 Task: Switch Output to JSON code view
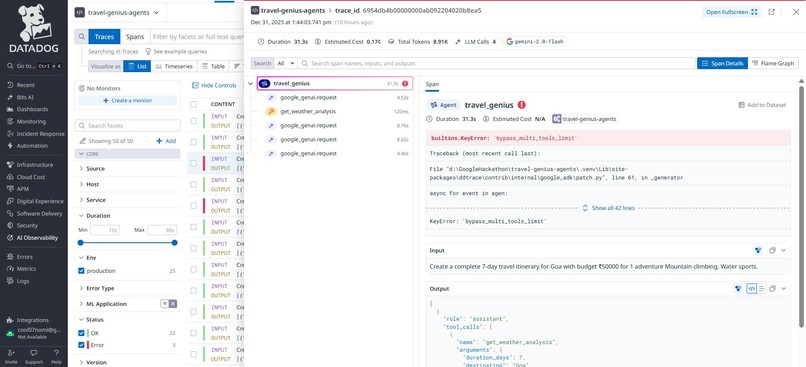[752, 289]
